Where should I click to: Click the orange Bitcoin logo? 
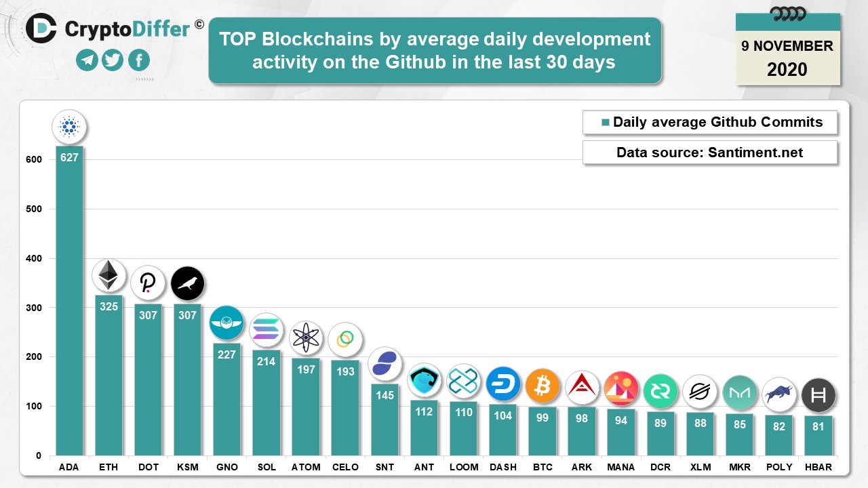point(542,385)
